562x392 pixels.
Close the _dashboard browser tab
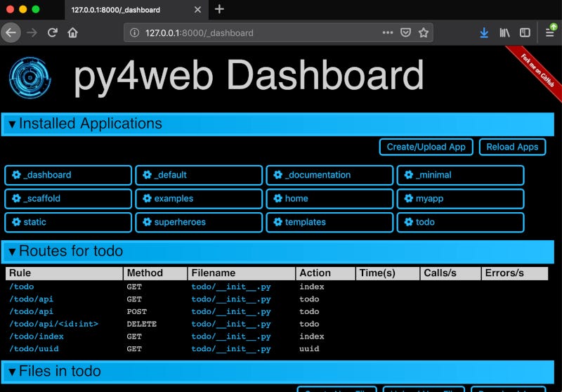click(x=197, y=10)
